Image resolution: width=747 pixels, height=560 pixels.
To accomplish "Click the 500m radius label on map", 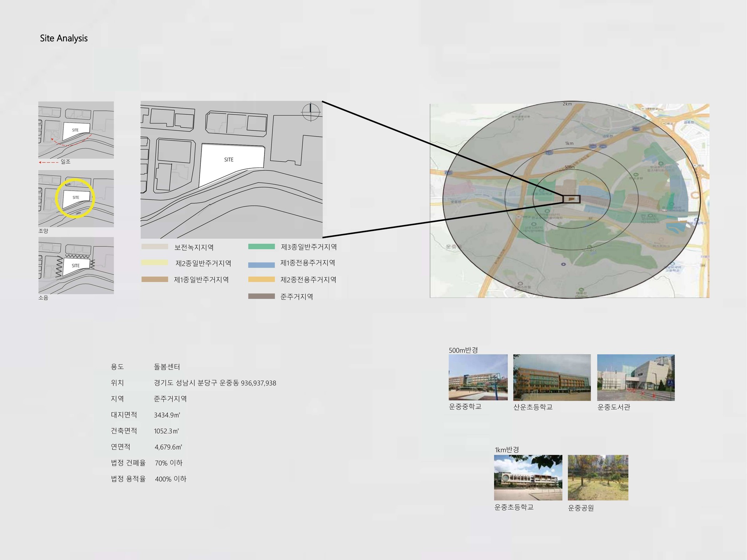I will tap(570, 167).
